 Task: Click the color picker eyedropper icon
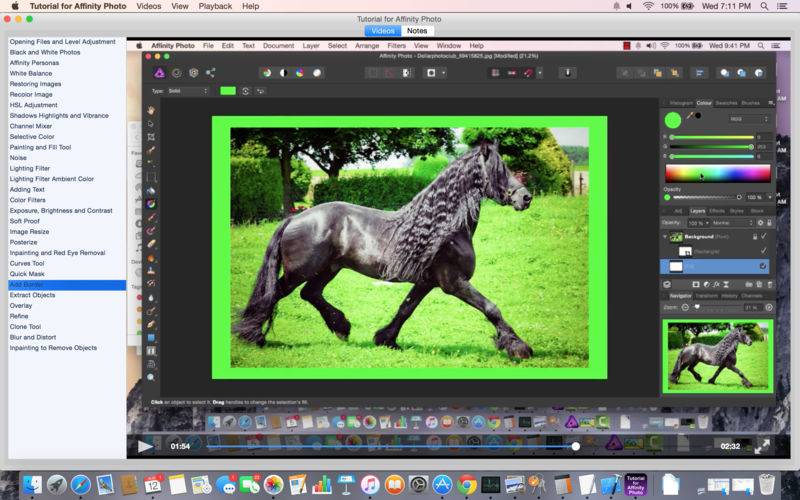click(x=690, y=116)
